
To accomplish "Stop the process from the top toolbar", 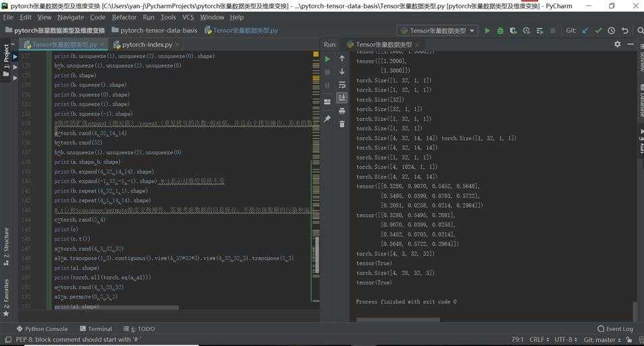I will [553, 30].
